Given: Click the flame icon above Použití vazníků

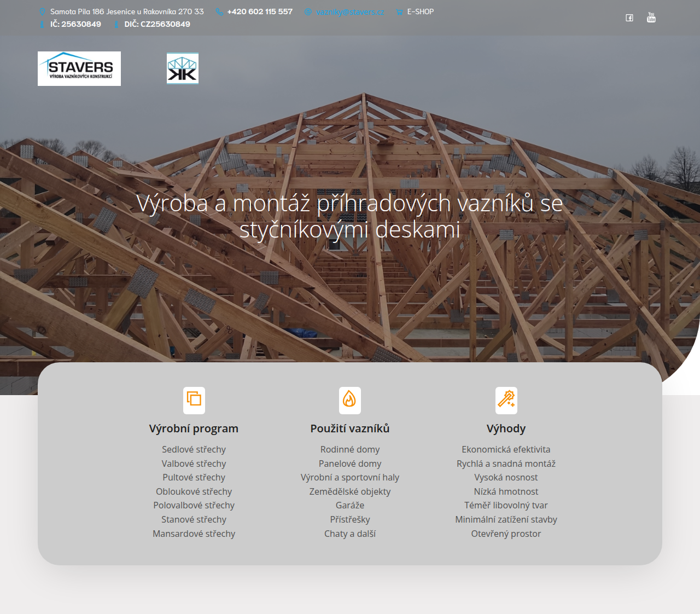Looking at the screenshot, I should click(350, 400).
